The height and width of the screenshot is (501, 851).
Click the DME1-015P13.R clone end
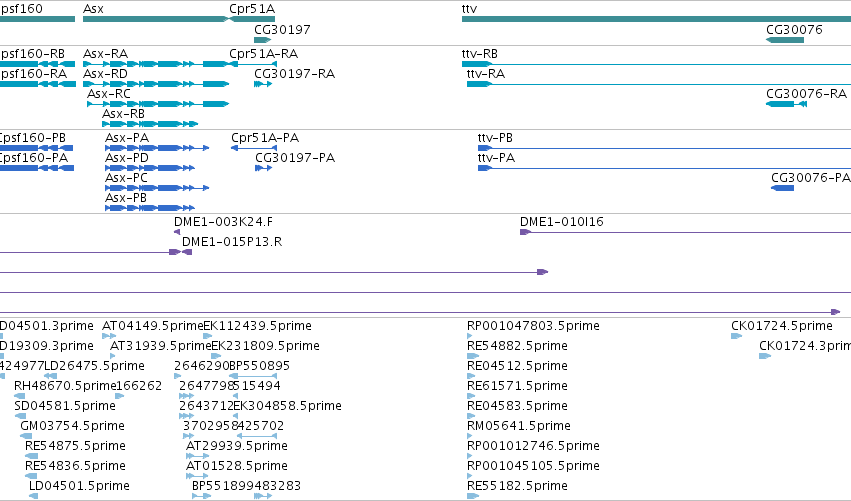pos(187,252)
